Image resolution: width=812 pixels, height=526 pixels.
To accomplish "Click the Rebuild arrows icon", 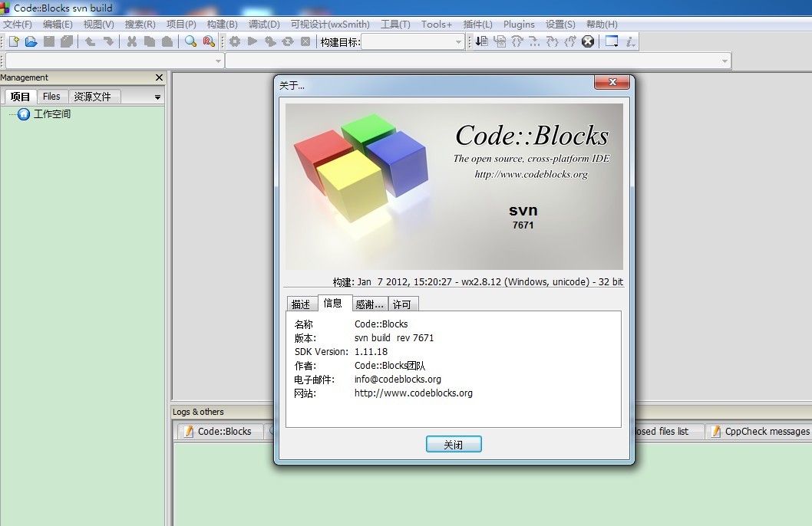I will (x=287, y=41).
